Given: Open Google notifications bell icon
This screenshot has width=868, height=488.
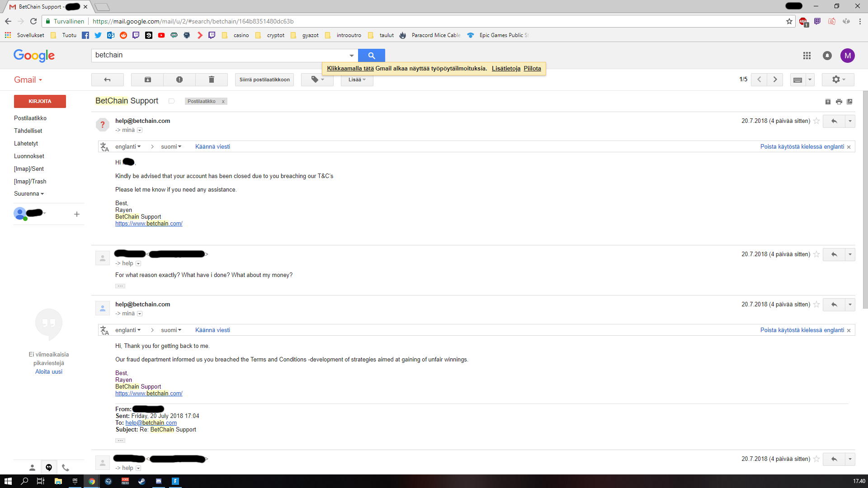Looking at the screenshot, I should pos(827,56).
